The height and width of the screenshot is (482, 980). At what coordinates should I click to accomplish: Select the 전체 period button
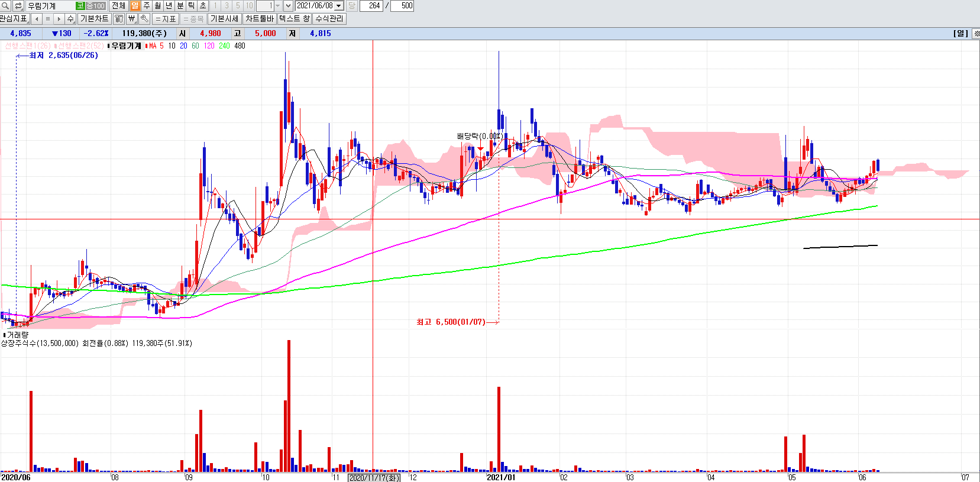118,6
